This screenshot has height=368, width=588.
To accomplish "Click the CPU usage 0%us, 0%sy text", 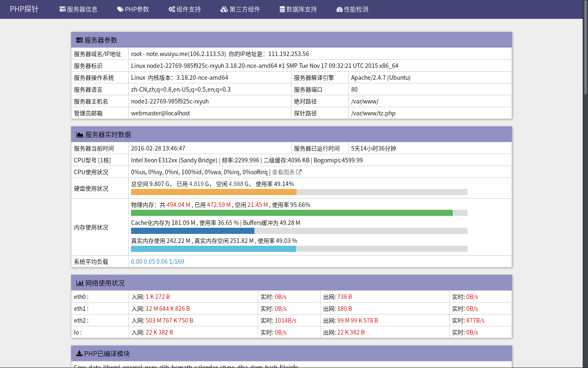I will click(199, 172).
